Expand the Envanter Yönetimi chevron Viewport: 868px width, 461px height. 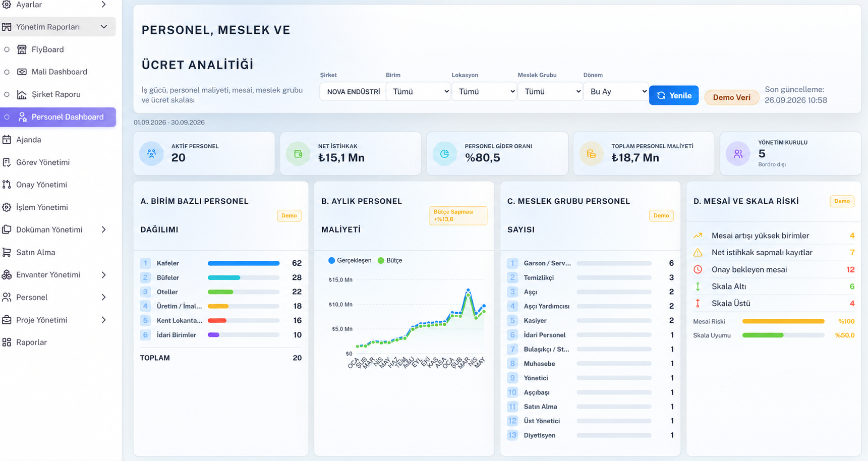103,275
